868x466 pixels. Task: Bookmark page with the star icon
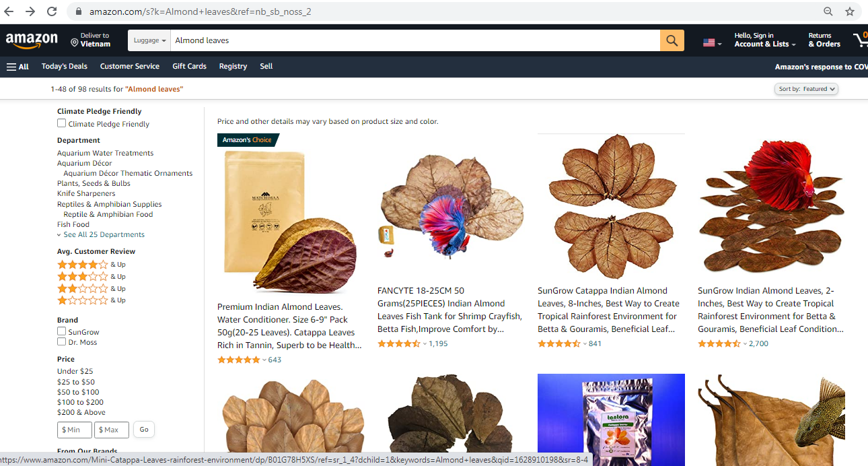tap(849, 11)
